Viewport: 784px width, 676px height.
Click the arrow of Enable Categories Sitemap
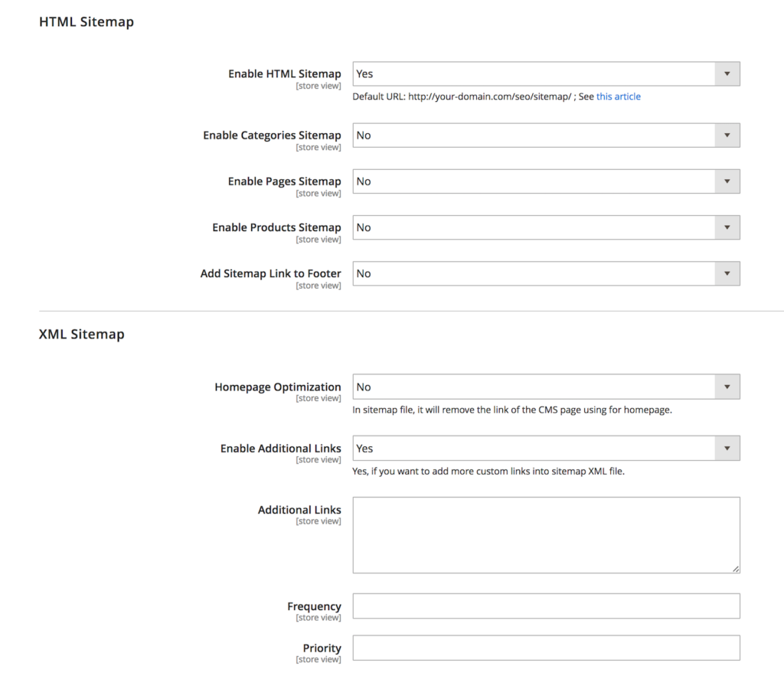(727, 136)
